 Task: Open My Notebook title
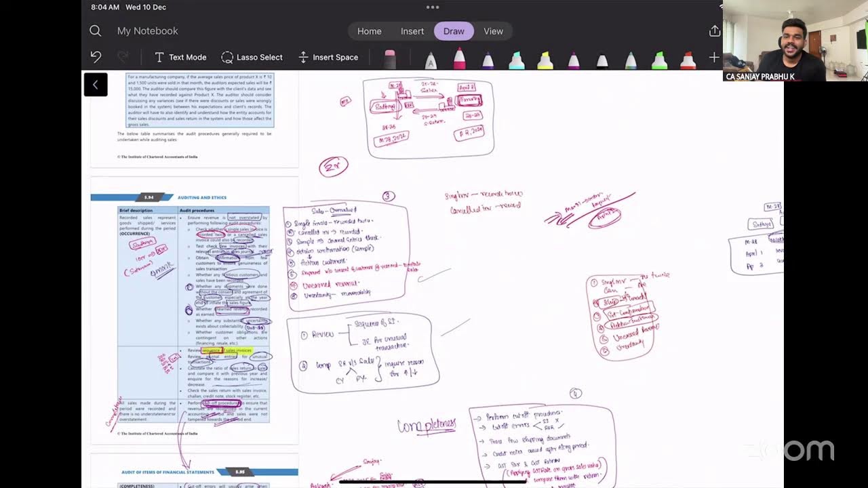[148, 31]
